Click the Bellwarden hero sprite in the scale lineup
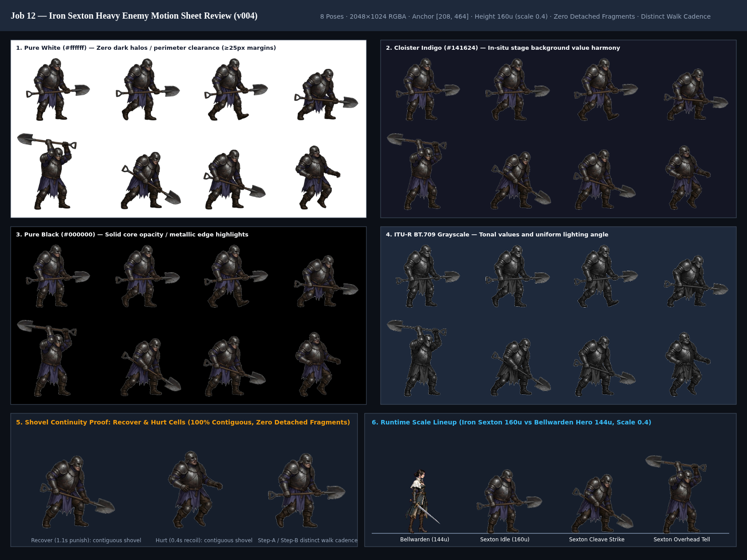The height and width of the screenshot is (560, 747). pos(422,501)
